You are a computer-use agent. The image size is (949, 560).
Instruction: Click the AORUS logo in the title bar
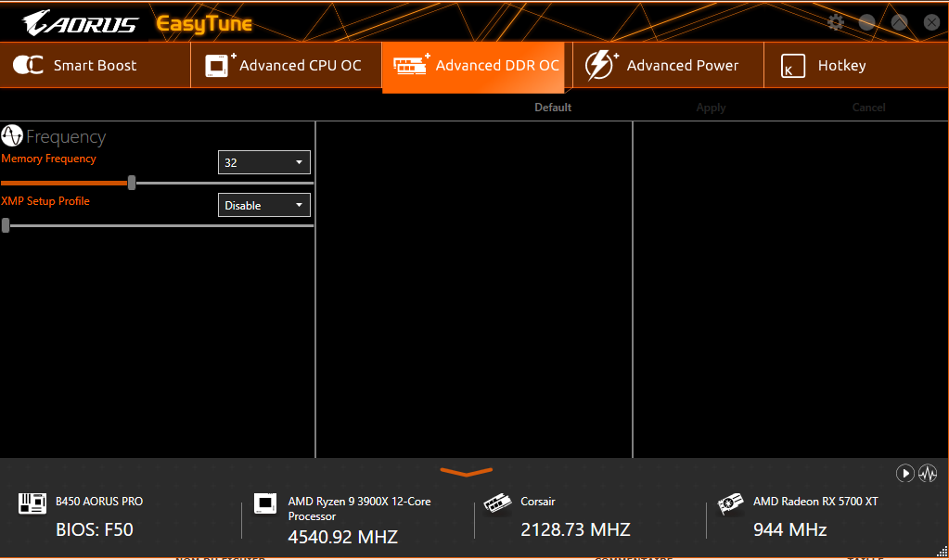coord(80,23)
